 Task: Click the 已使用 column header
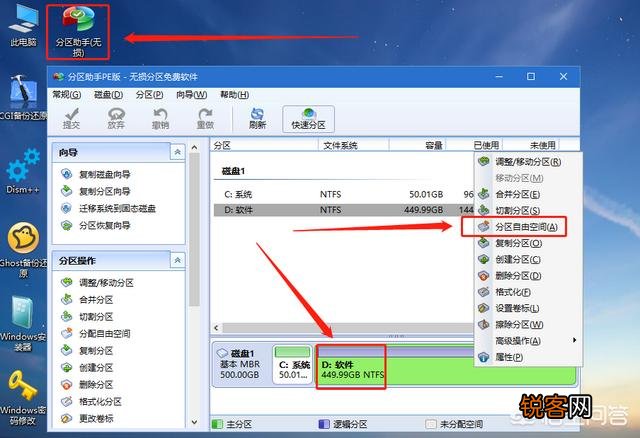coord(474,145)
